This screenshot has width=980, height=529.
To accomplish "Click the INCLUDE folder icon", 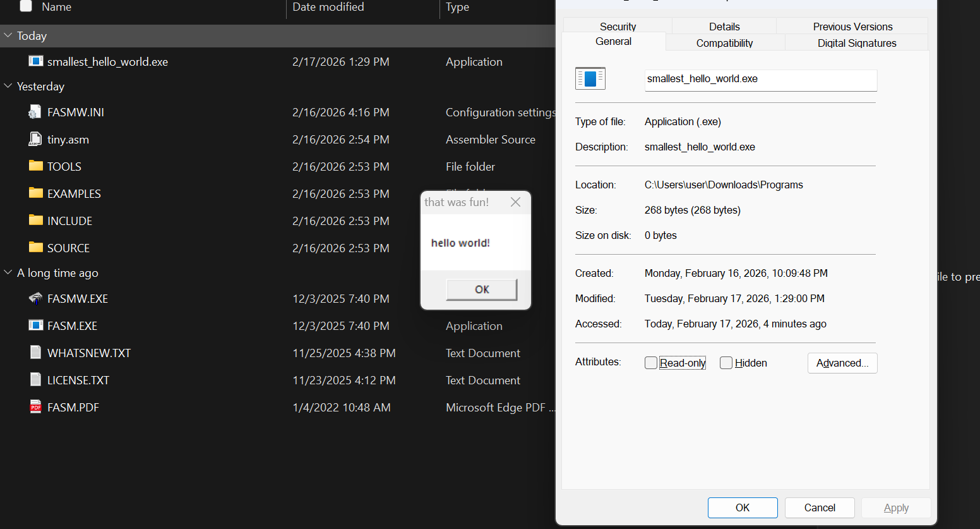I will coord(36,221).
